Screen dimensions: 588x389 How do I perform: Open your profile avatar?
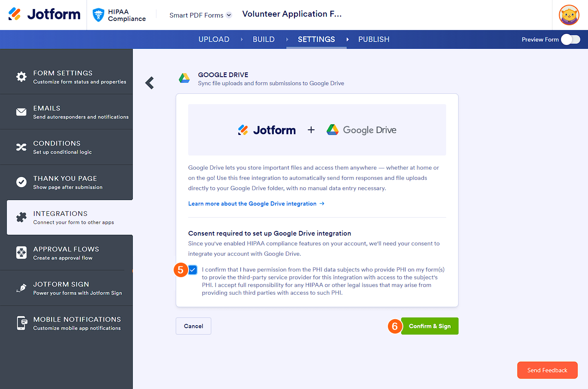pyautogui.click(x=569, y=15)
